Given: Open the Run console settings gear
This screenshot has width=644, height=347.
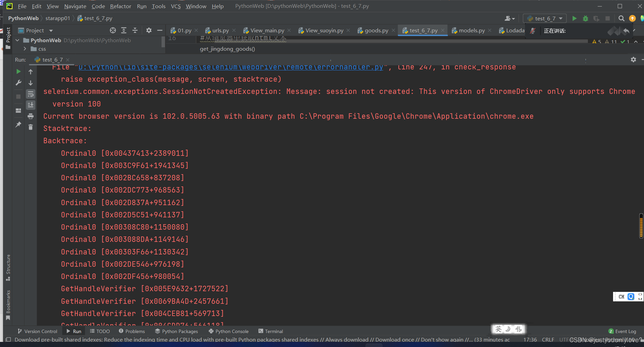Looking at the screenshot, I should (633, 59).
